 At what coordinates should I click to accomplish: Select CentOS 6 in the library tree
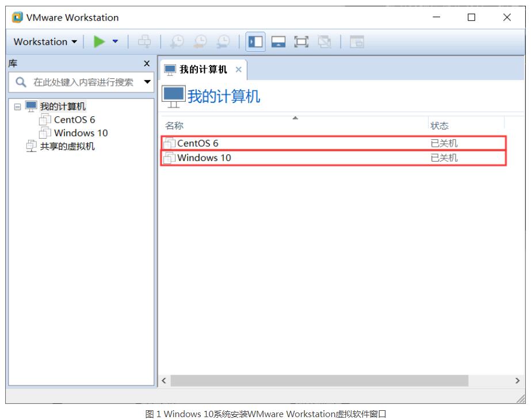[x=74, y=120]
